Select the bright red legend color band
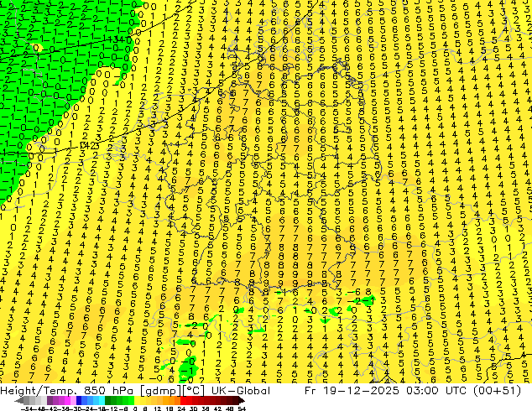Screen dimensions: 532x411 183,401
